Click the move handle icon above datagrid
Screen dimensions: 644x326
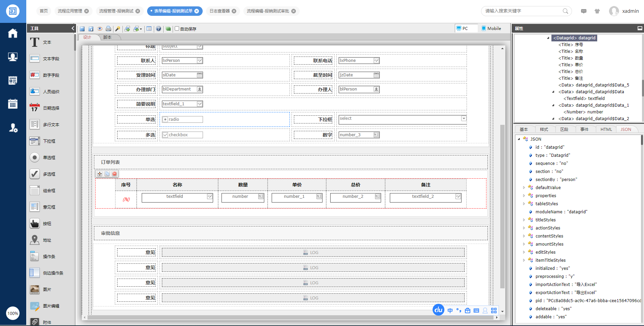100,174
